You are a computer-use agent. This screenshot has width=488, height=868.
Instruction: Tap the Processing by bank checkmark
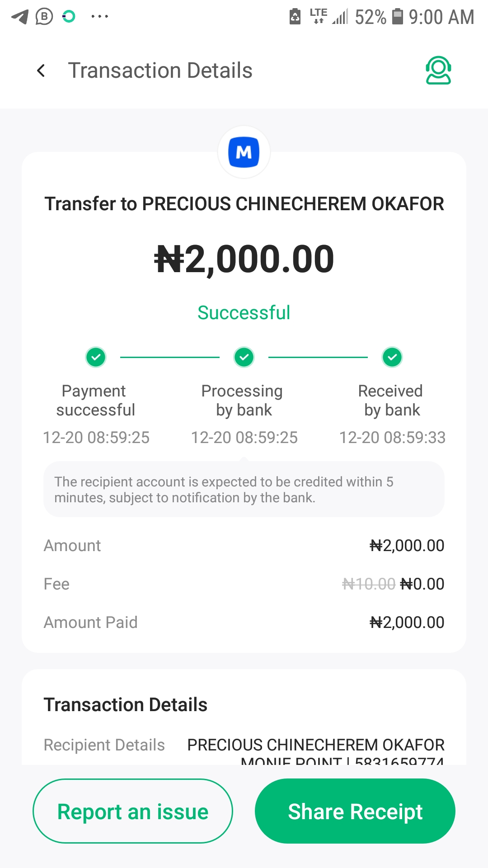click(x=244, y=357)
